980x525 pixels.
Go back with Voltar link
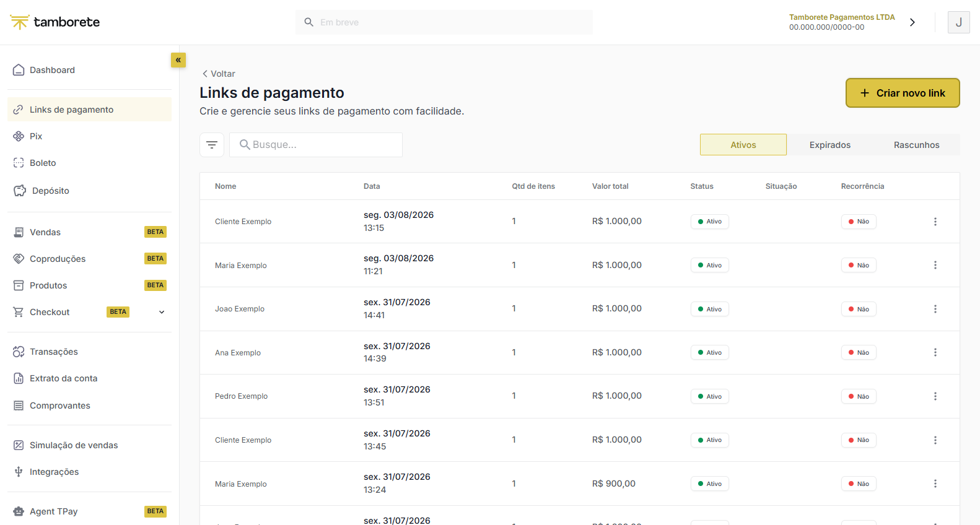pyautogui.click(x=219, y=74)
